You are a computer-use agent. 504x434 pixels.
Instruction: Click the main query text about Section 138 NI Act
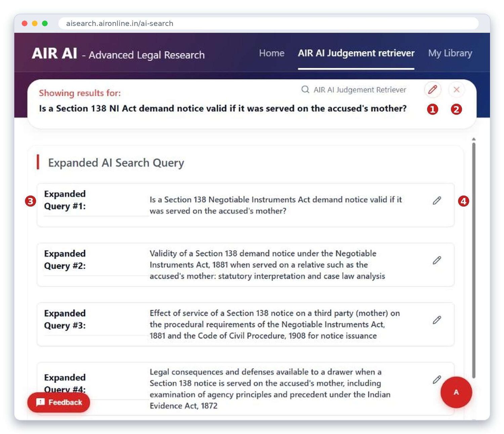(x=223, y=109)
